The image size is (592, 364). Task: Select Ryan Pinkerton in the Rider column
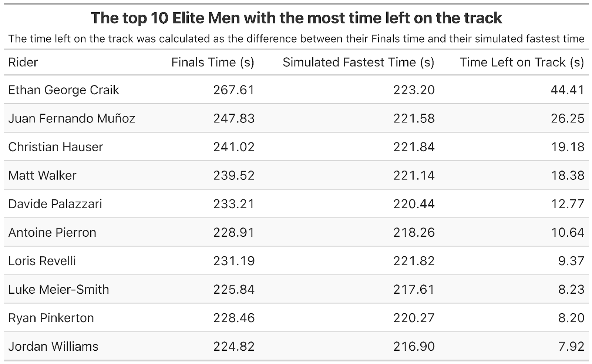tap(51, 318)
